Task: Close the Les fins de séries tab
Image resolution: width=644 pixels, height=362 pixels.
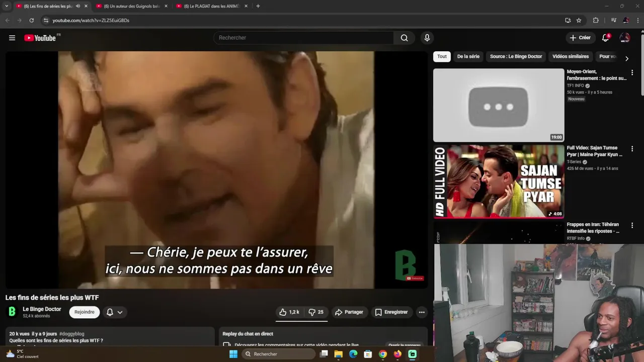Action: pos(86,6)
